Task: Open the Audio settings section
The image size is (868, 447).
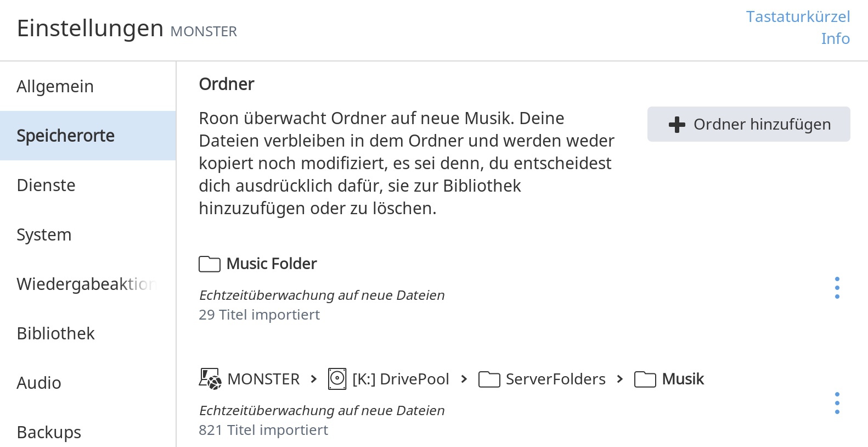Action: [39, 383]
